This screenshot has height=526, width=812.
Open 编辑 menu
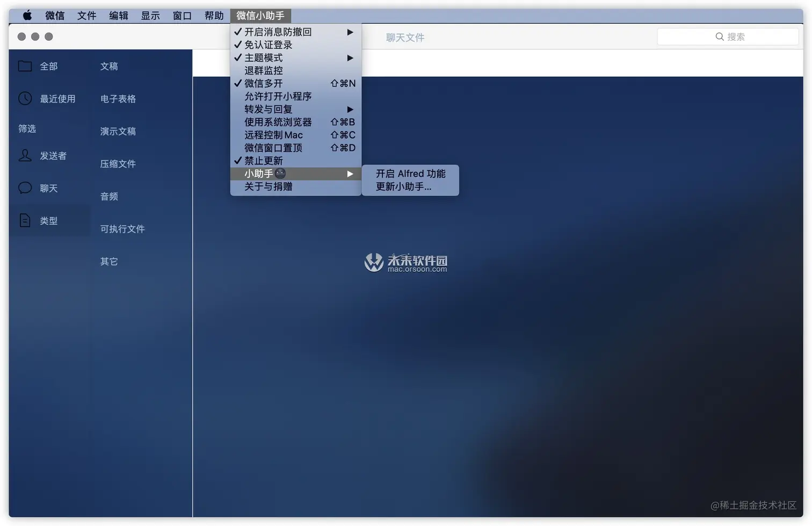(119, 16)
